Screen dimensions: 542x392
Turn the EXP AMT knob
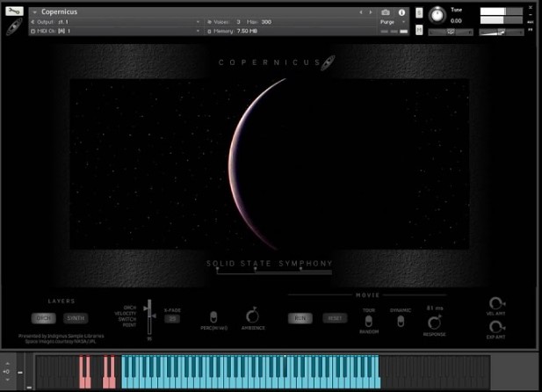pos(496,327)
